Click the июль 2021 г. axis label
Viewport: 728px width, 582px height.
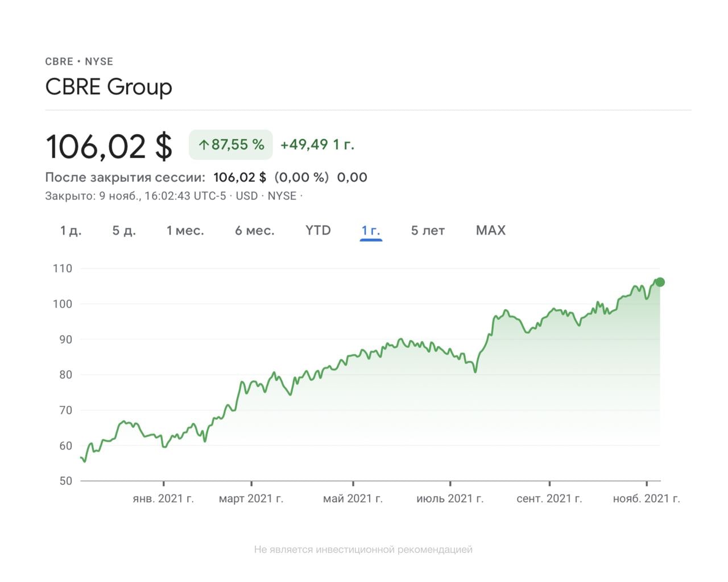[x=450, y=498]
